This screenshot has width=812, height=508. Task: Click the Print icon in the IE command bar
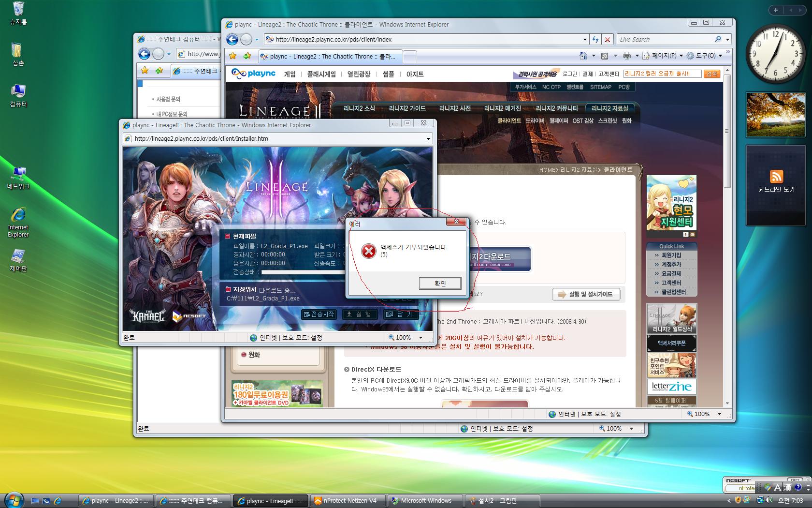pos(626,56)
